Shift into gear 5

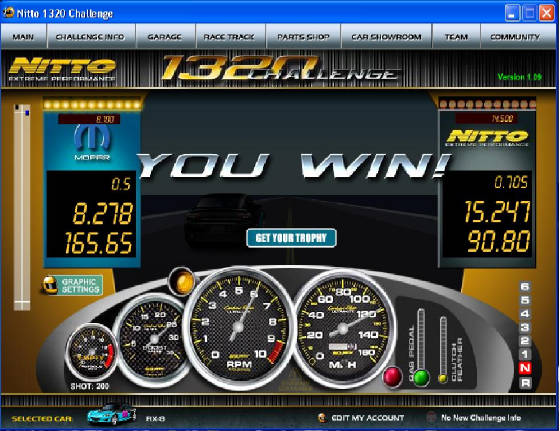[x=525, y=300]
